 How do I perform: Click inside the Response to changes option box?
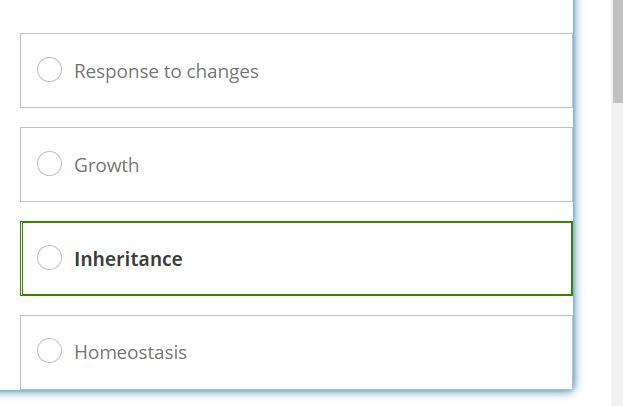point(400,71)
